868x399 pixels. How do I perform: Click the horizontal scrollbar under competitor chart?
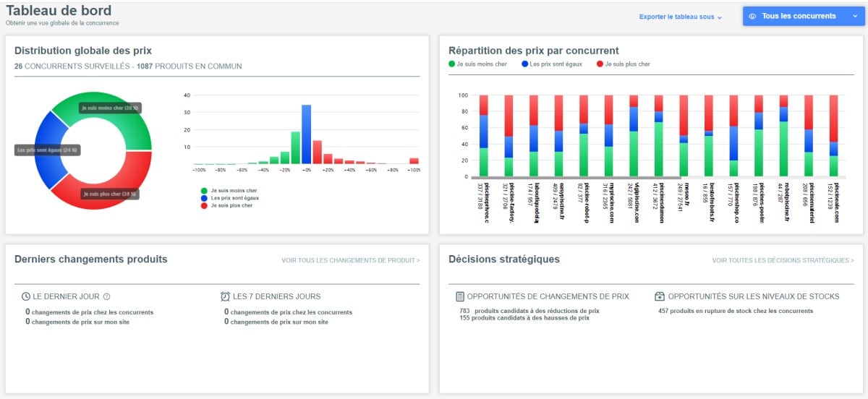[575, 177]
